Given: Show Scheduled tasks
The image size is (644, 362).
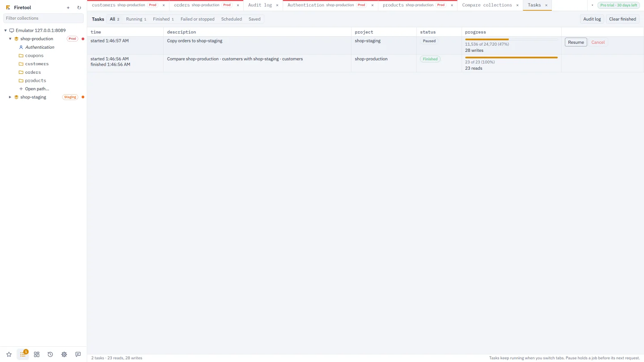Looking at the screenshot, I should point(232,19).
